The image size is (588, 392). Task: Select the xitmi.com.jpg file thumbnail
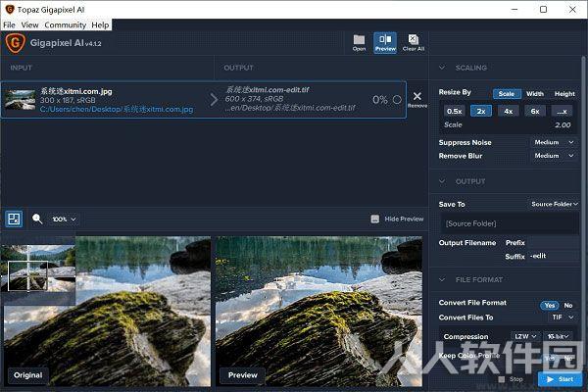tap(21, 100)
